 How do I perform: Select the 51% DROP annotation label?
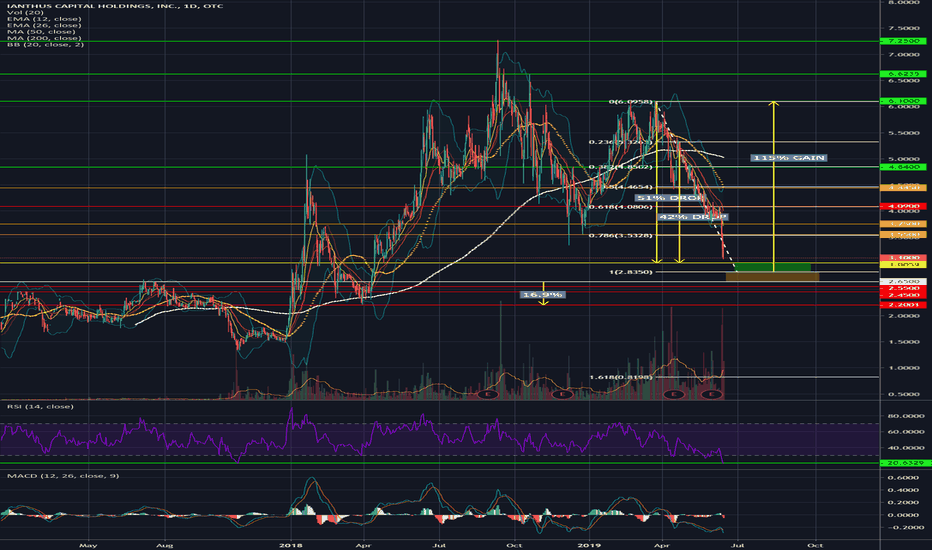point(669,198)
